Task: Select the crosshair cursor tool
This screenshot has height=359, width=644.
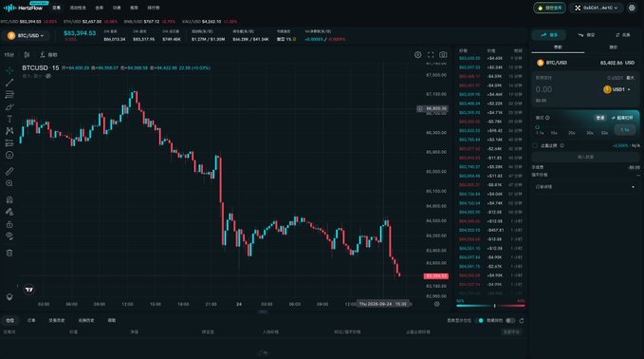Action: tap(9, 70)
